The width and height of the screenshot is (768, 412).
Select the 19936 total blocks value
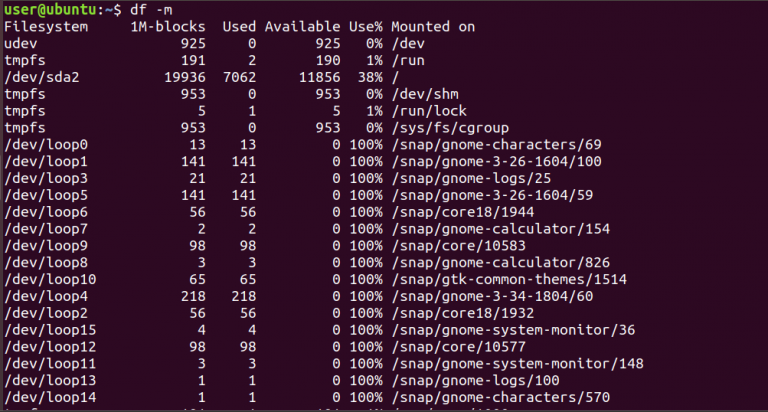click(185, 77)
